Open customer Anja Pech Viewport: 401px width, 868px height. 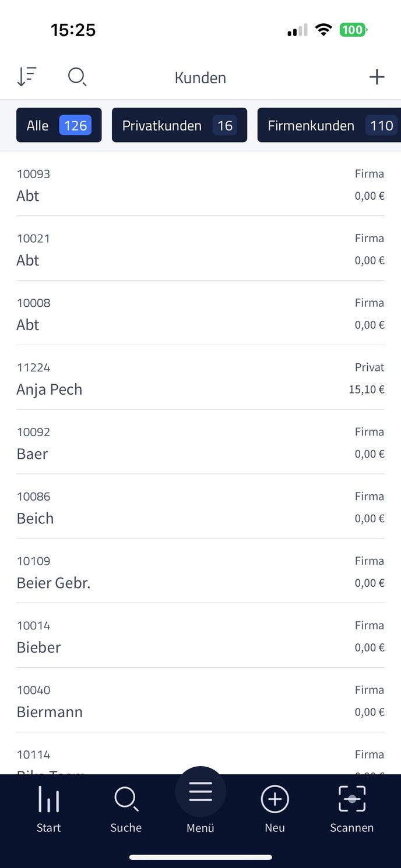coord(200,377)
